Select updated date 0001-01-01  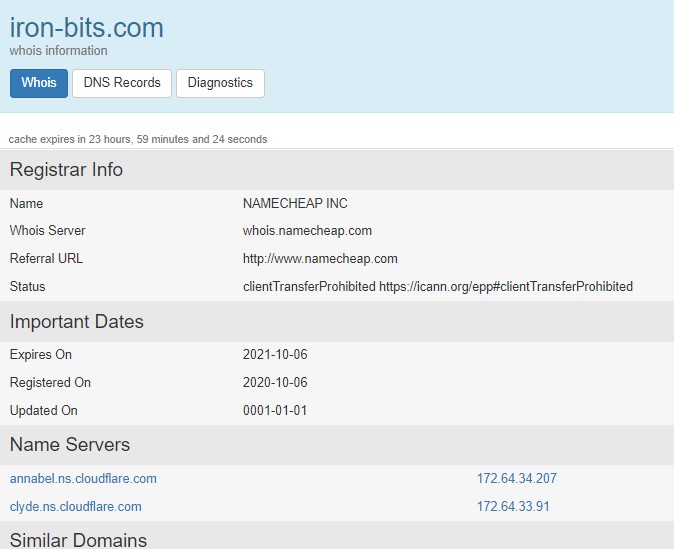[x=275, y=411]
